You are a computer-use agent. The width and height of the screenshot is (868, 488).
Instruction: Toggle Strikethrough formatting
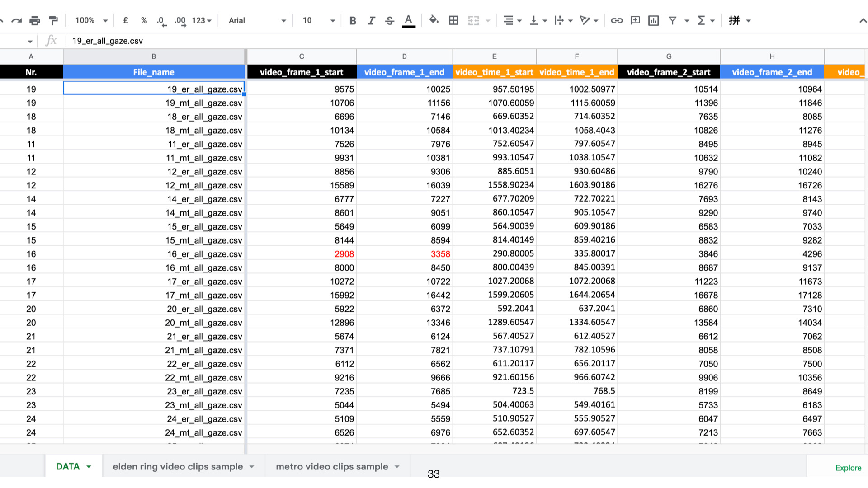390,20
